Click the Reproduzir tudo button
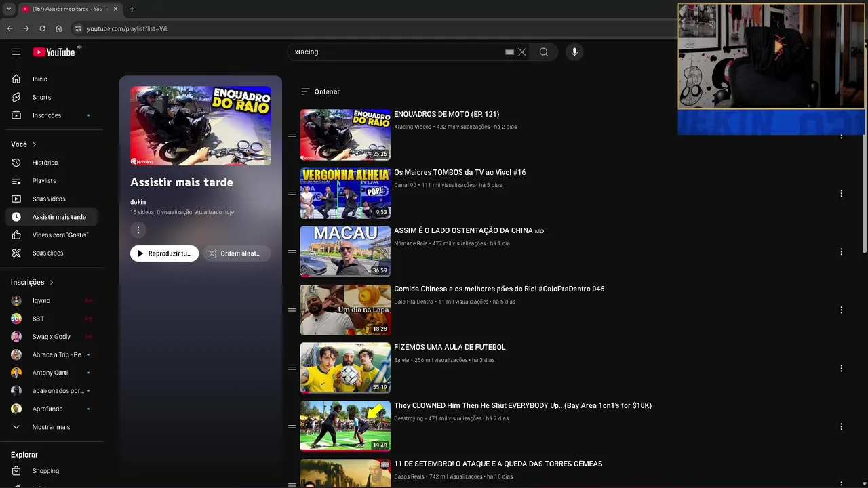 (164, 253)
